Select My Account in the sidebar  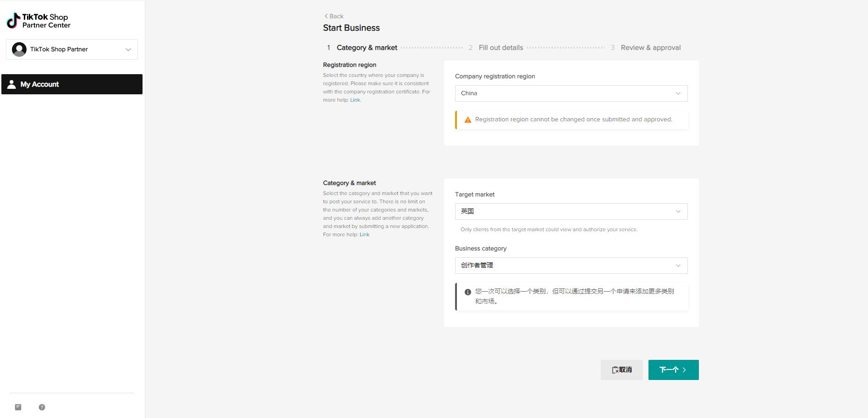click(x=72, y=84)
